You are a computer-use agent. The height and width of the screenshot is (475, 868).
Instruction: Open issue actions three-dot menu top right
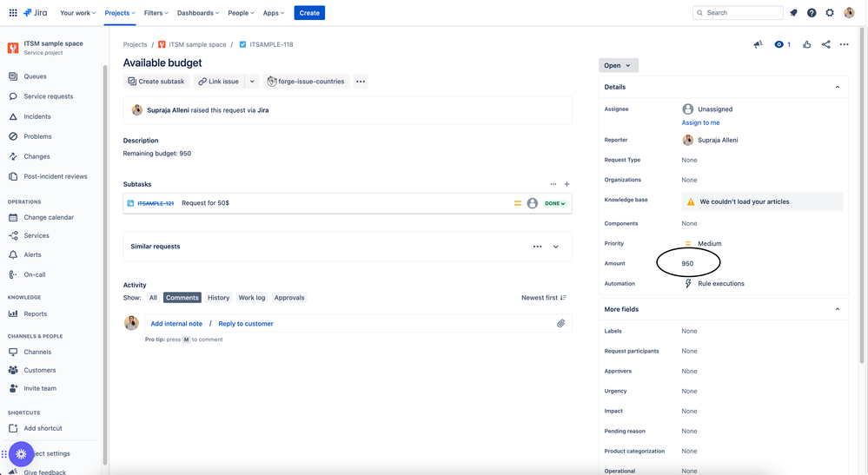(845, 44)
